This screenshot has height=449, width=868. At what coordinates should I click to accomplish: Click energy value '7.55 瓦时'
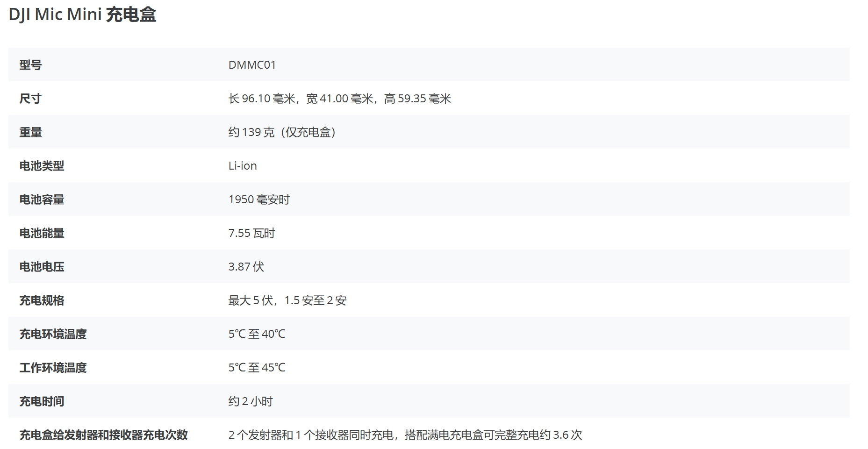[251, 233]
